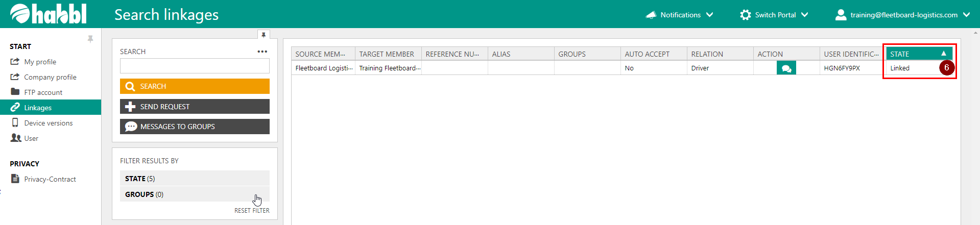Open Company profile in sidebar
The width and height of the screenshot is (980, 225).
pos(50,77)
